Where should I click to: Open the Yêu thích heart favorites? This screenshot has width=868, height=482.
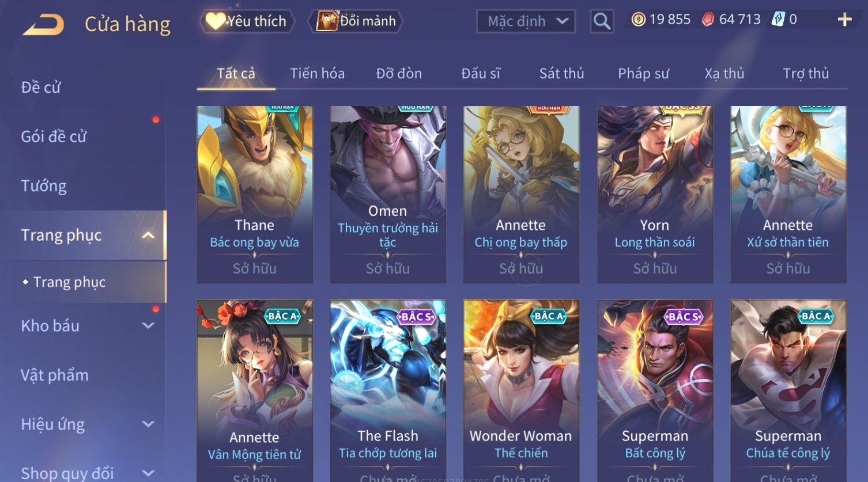pos(247,21)
